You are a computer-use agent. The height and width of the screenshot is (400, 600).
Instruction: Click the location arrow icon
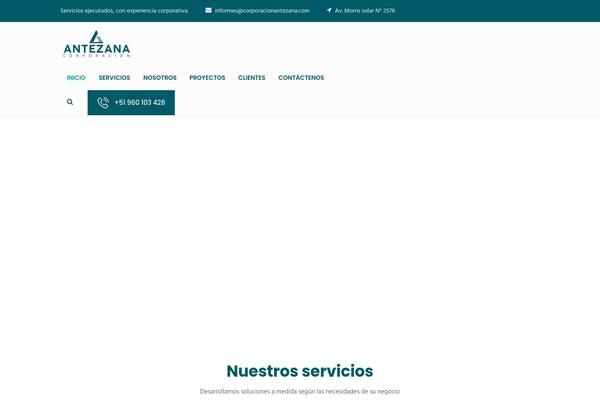[x=329, y=10]
